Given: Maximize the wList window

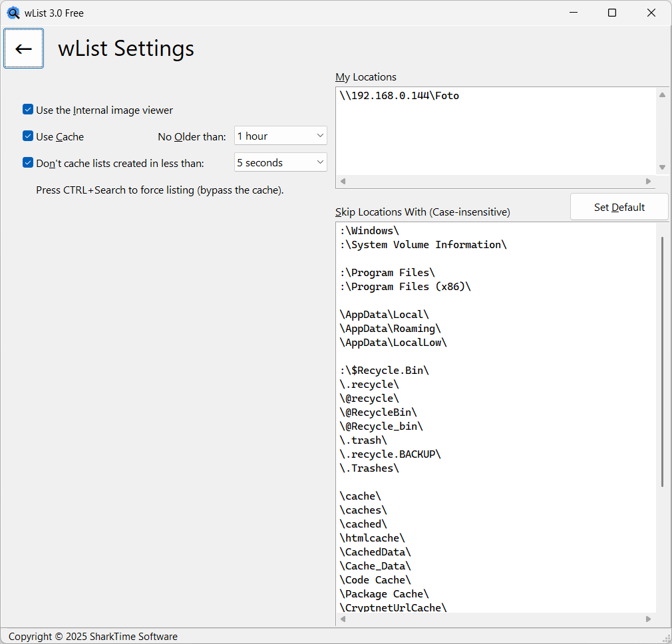Looking at the screenshot, I should 611,13.
